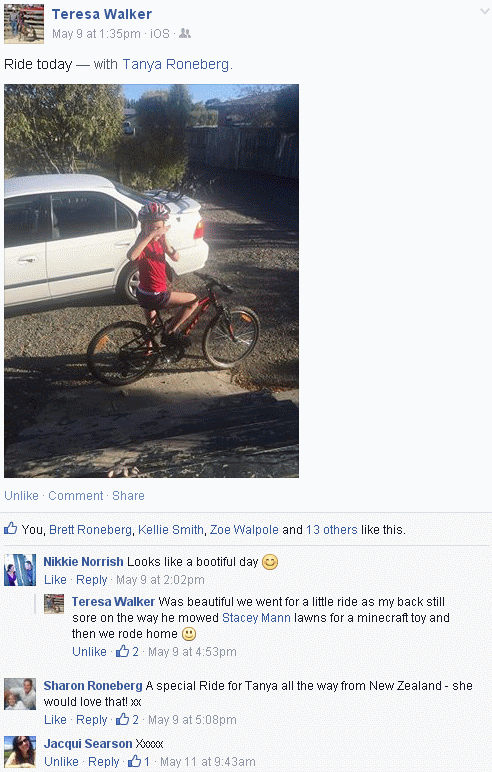
Task: Open Teresa Walker's profile picture at top
Action: click(x=24, y=24)
